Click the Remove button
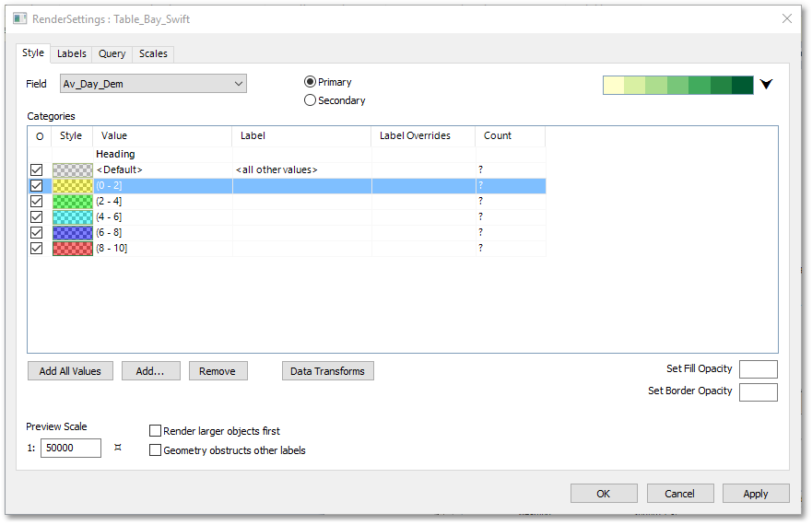Viewport: 812px width, 525px height. click(218, 371)
